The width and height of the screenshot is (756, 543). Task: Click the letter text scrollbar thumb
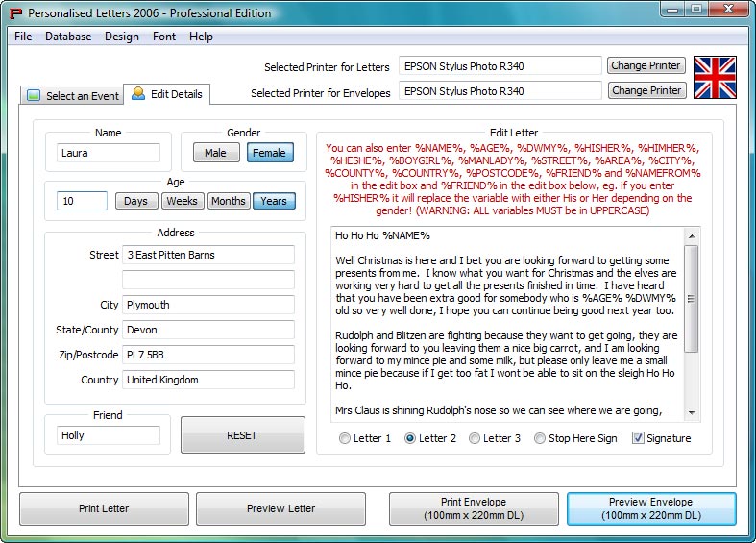[x=692, y=299]
